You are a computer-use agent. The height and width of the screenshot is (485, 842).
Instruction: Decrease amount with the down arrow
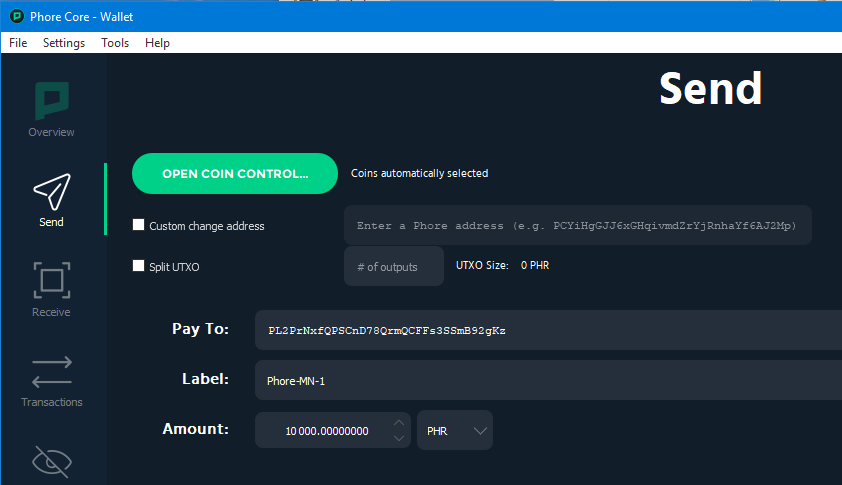coord(399,438)
